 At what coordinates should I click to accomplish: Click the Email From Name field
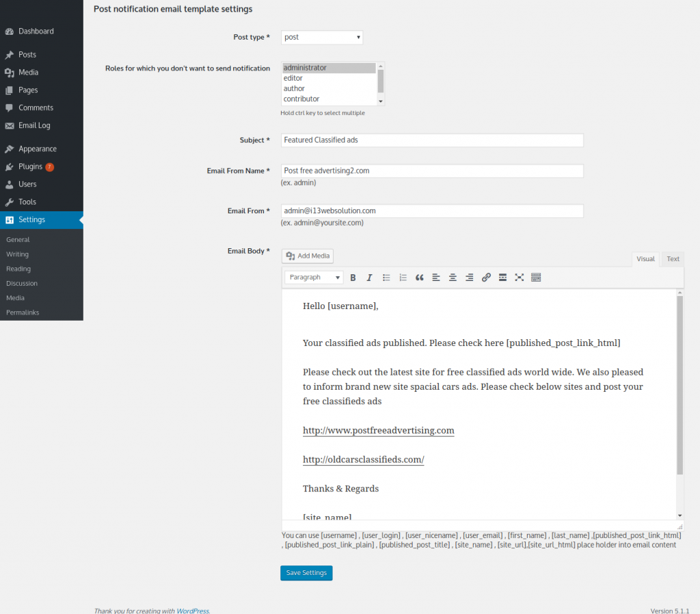432,171
